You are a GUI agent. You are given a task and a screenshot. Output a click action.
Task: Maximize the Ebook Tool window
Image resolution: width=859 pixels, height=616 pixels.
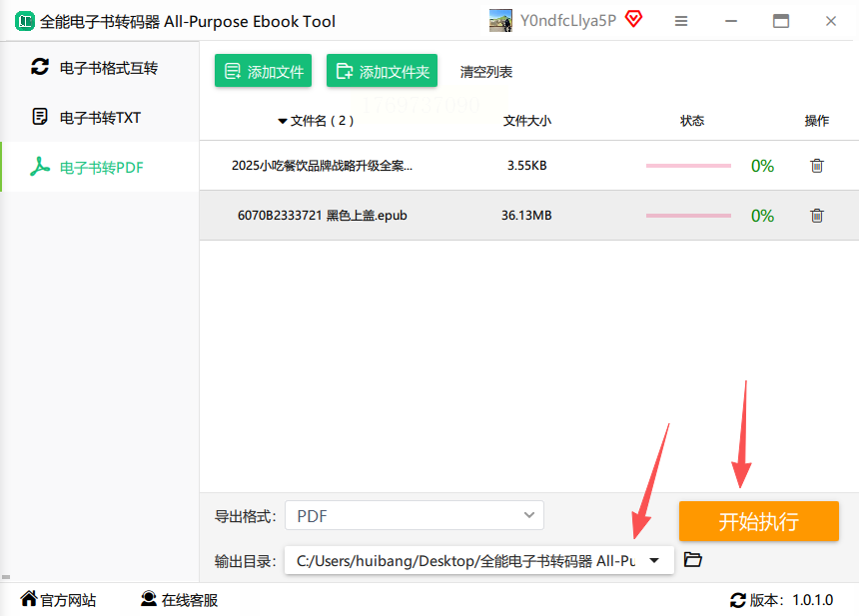point(781,21)
